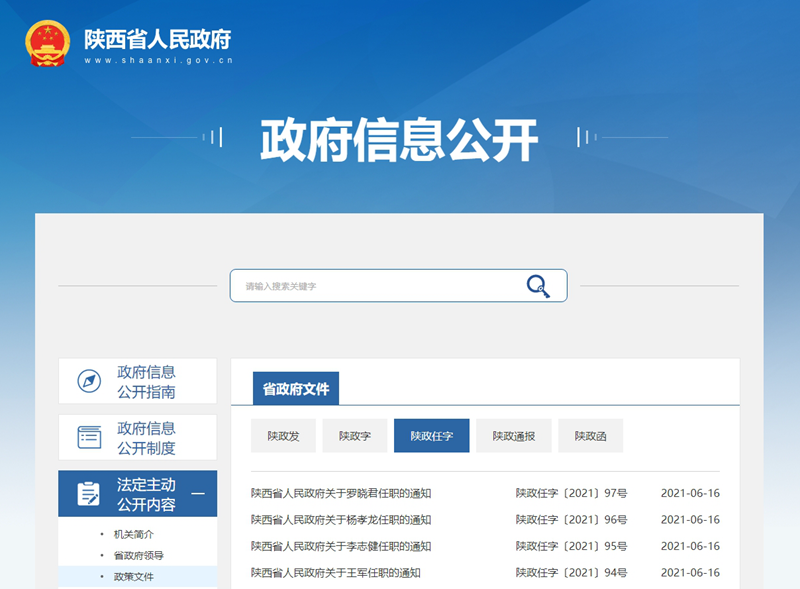Click document number 陕政任字〔2021〕94号
Screen dimensions: 800x589
[x=571, y=573]
